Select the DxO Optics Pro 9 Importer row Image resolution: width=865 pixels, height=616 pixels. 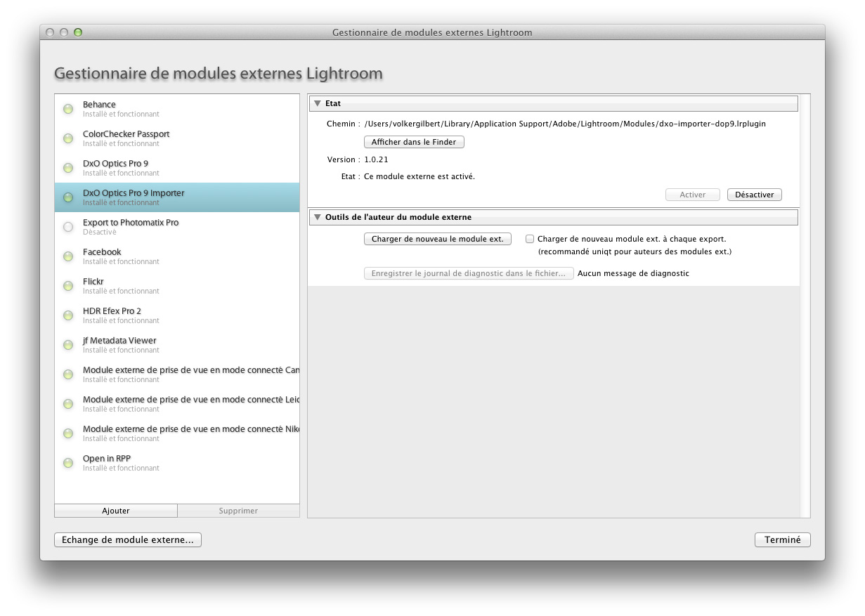(177, 197)
